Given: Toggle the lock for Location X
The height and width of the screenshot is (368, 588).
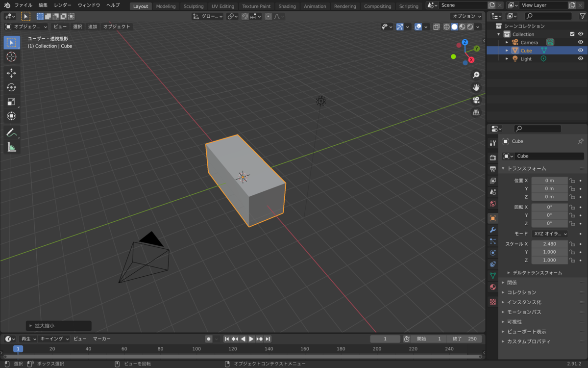Looking at the screenshot, I should pyautogui.click(x=572, y=181).
